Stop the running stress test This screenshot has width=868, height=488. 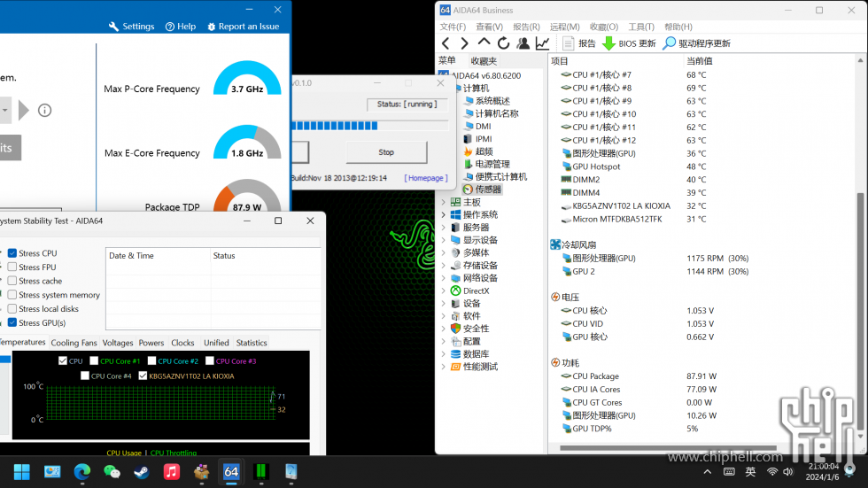click(x=386, y=152)
